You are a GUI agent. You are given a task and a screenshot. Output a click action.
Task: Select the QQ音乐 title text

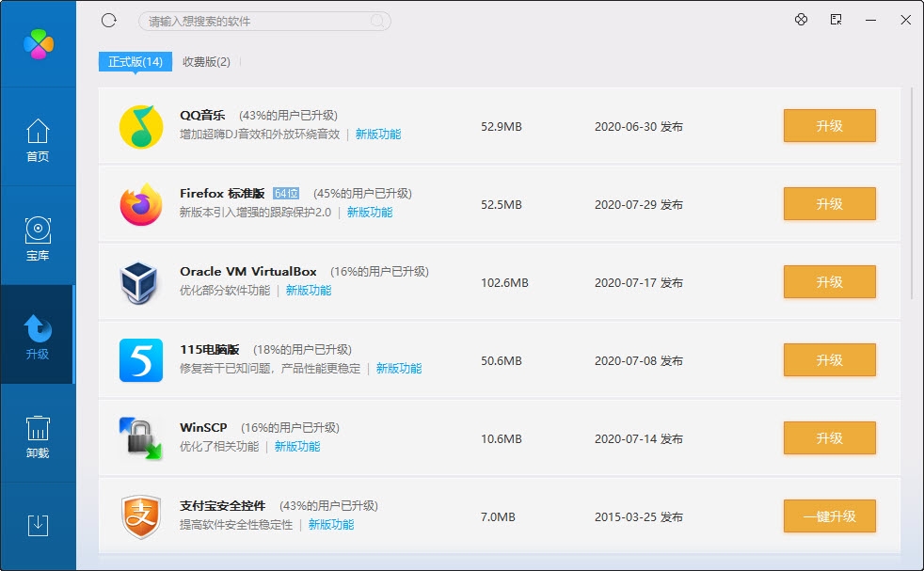click(x=202, y=115)
